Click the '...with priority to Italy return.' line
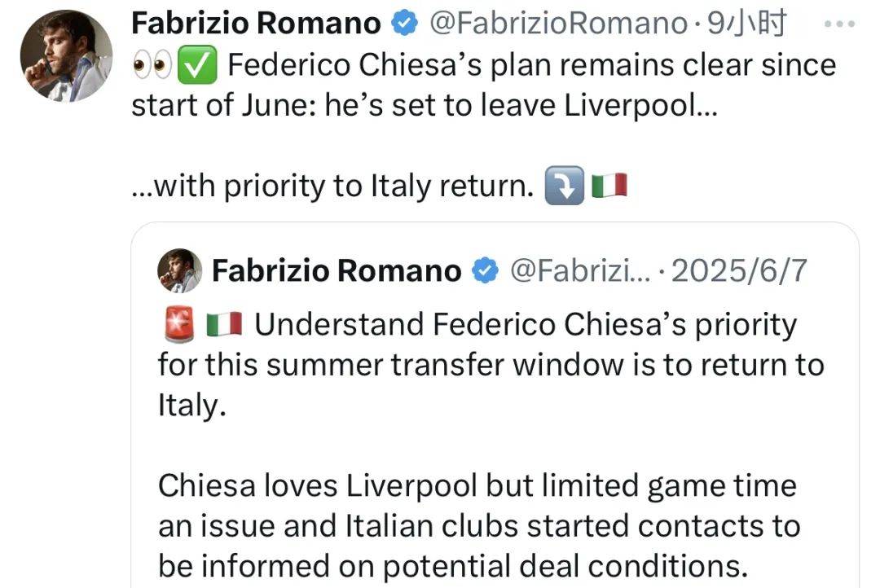 (330, 188)
